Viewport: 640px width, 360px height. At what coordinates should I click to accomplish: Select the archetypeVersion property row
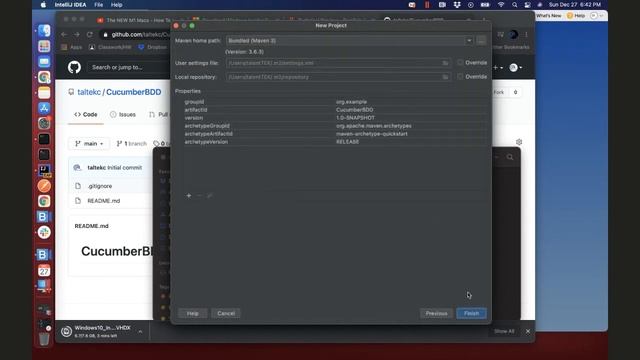click(x=335, y=142)
